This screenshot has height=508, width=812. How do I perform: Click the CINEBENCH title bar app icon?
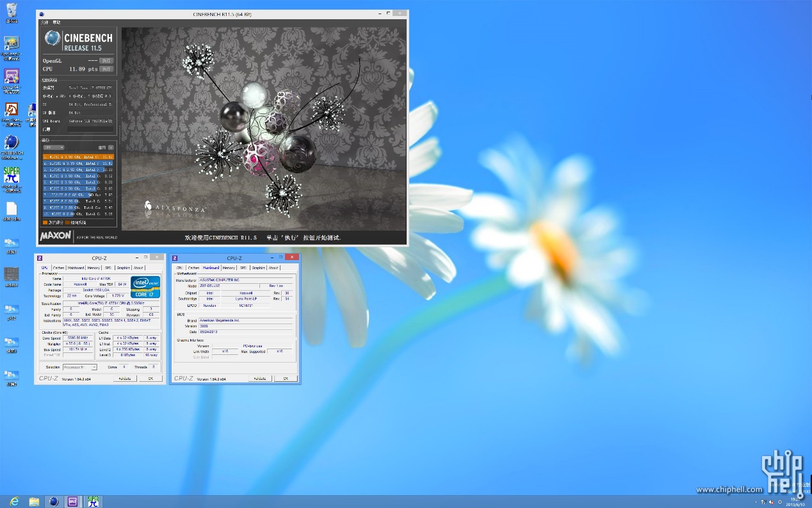coord(41,13)
